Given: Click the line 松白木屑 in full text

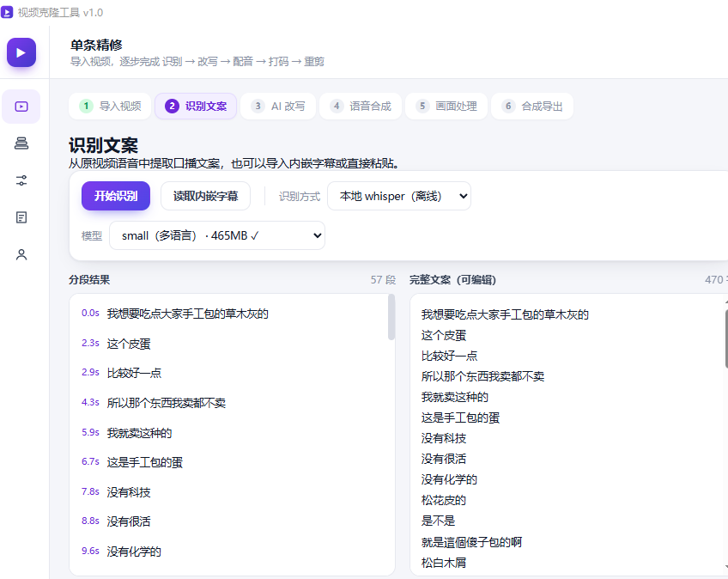Looking at the screenshot, I should (x=443, y=563).
